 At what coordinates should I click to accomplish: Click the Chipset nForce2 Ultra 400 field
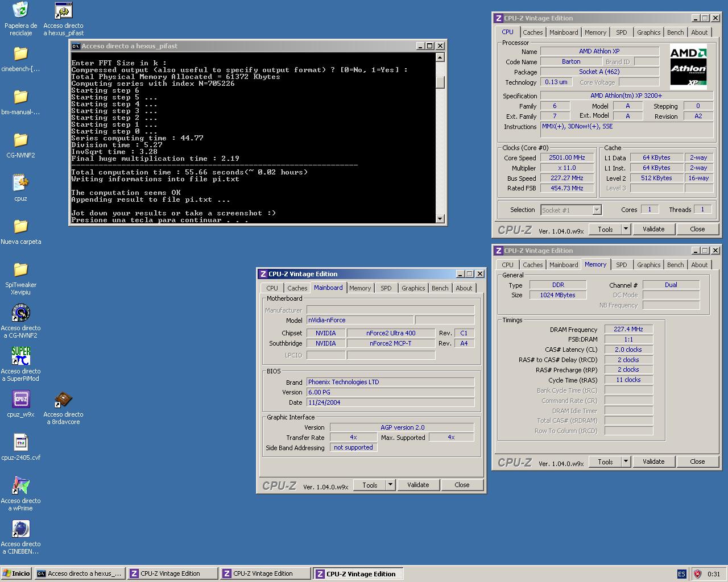(x=391, y=333)
